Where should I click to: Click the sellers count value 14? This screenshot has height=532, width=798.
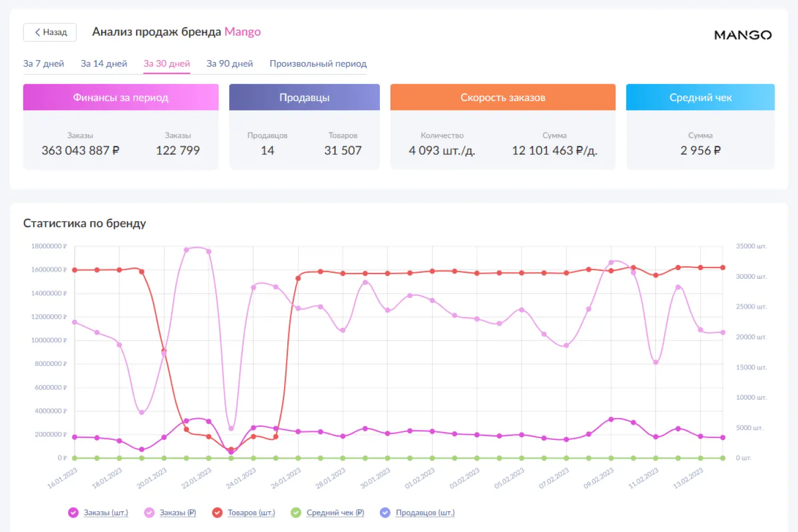[x=268, y=151]
